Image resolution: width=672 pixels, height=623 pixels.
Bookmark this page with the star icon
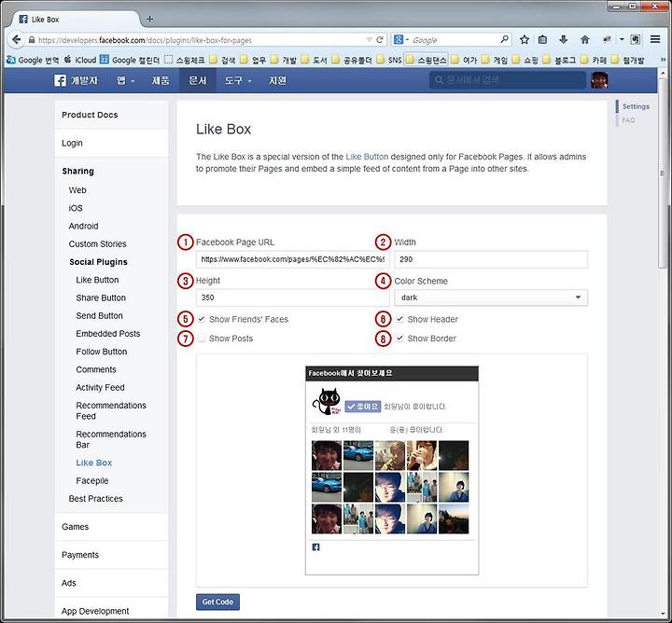coord(525,40)
